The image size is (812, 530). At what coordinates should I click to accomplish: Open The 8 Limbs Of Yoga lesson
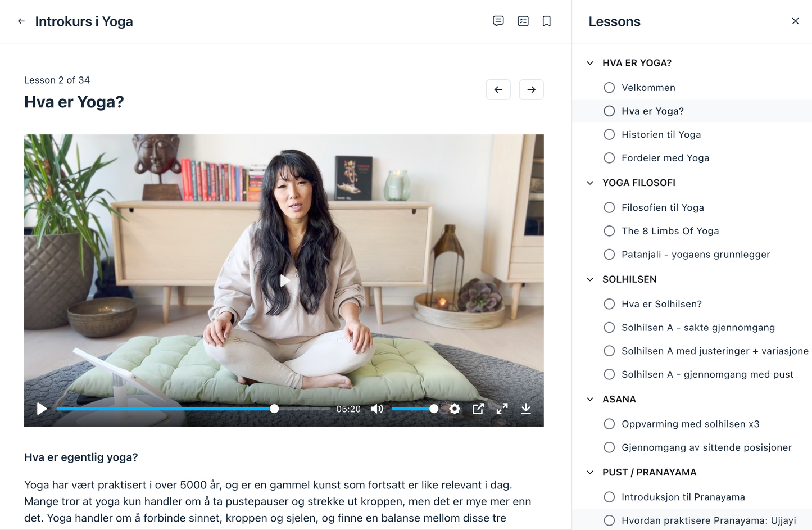(670, 231)
